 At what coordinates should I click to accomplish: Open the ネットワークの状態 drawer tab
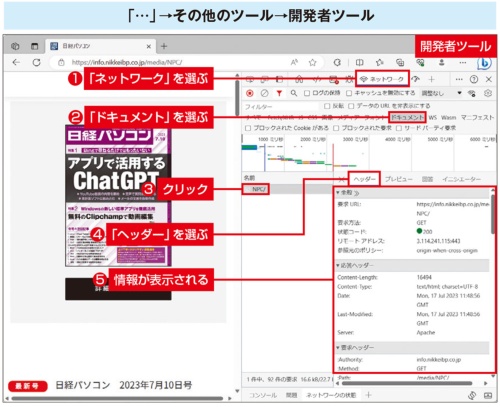331,395
